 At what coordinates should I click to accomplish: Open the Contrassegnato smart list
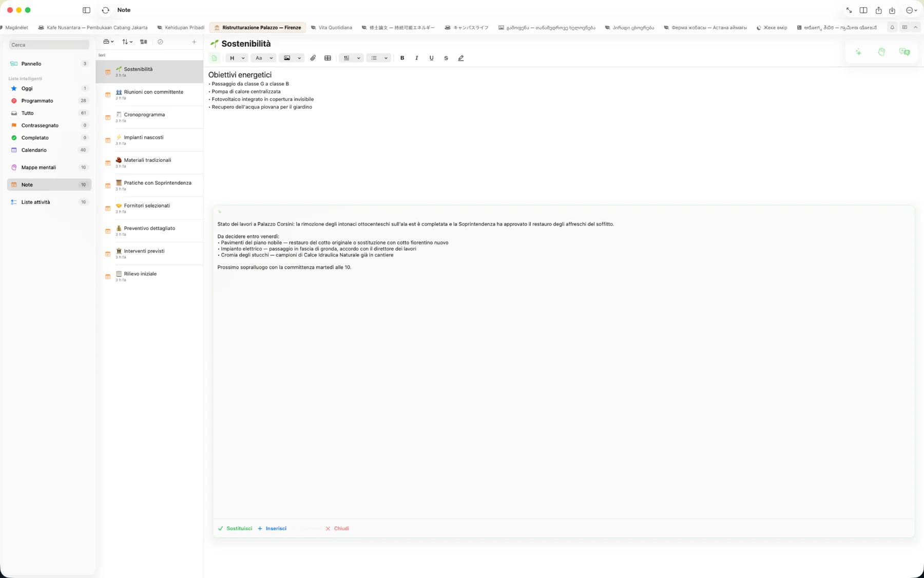point(49,125)
